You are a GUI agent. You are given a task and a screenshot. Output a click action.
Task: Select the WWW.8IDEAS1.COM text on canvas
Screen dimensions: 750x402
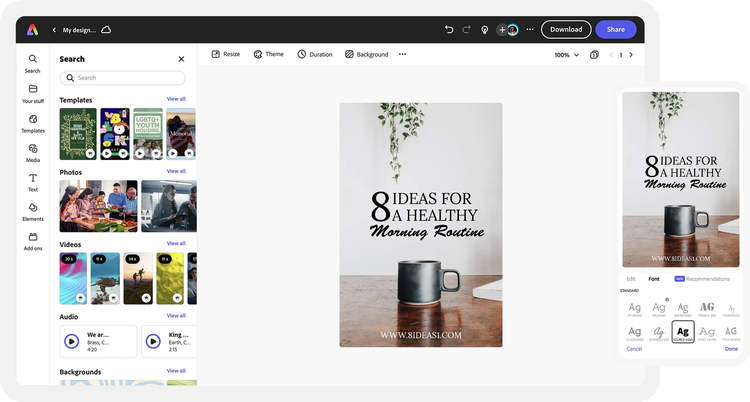click(x=421, y=335)
